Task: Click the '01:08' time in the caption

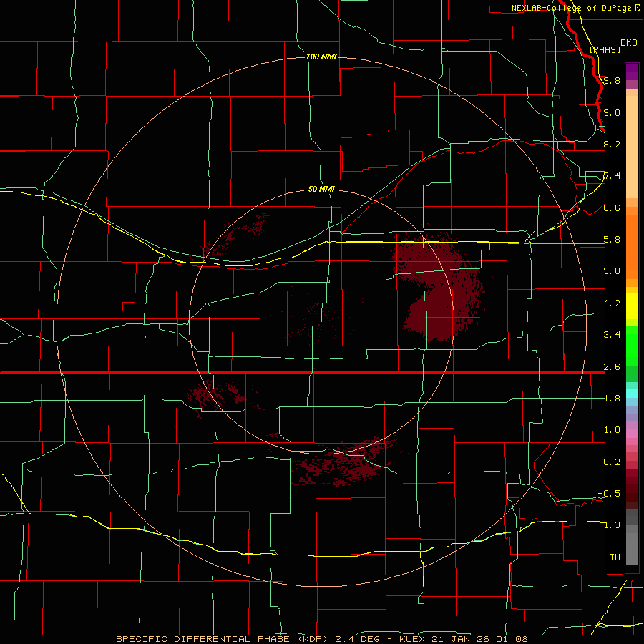Action: point(512,639)
